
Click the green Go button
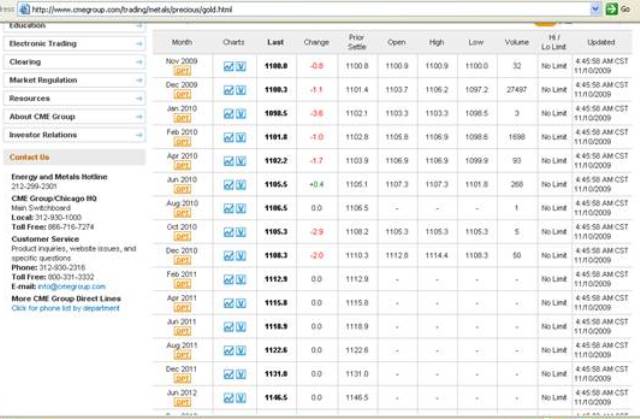pyautogui.click(x=611, y=9)
